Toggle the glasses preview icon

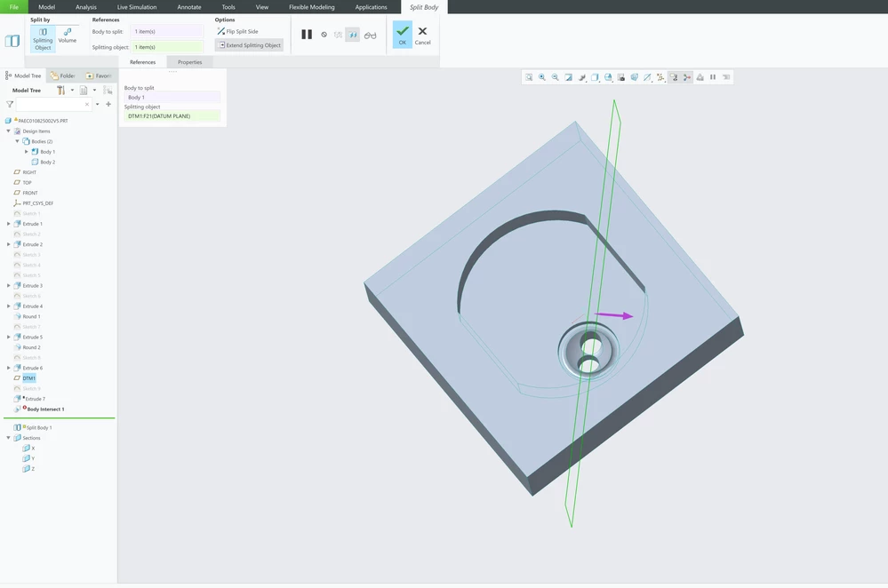(370, 36)
